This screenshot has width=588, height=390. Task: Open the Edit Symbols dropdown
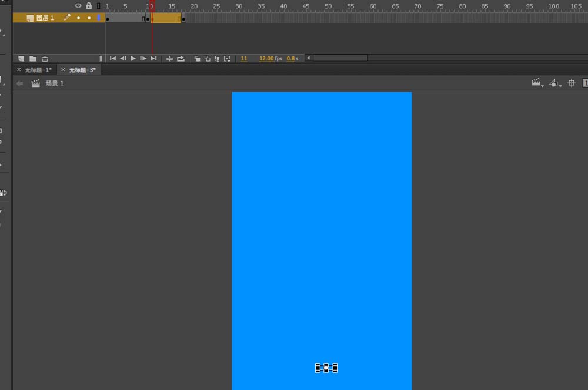(x=554, y=83)
